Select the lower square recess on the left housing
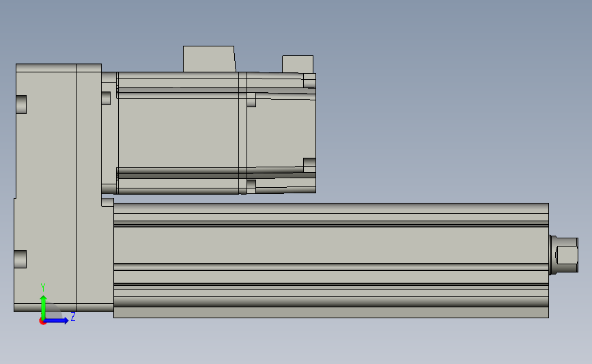Viewport: 592px width, 364px height. click(x=20, y=259)
